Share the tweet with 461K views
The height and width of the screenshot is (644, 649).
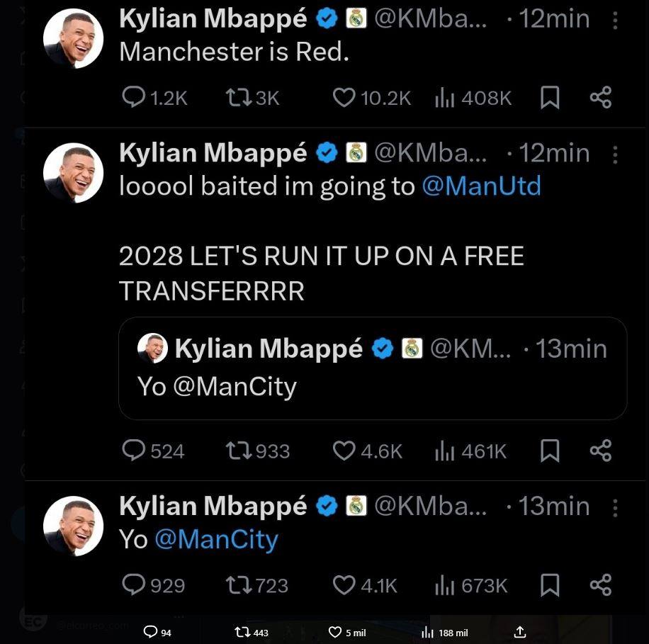click(600, 451)
